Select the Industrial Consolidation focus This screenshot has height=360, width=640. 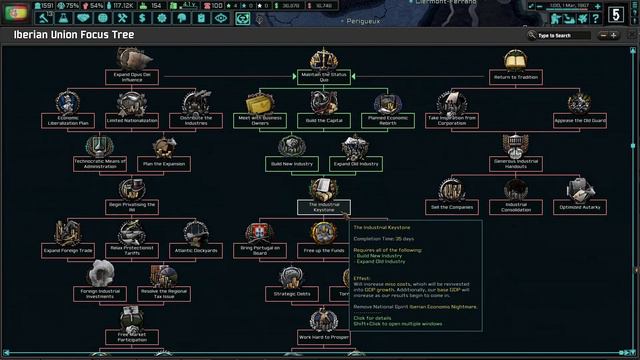[516, 207]
